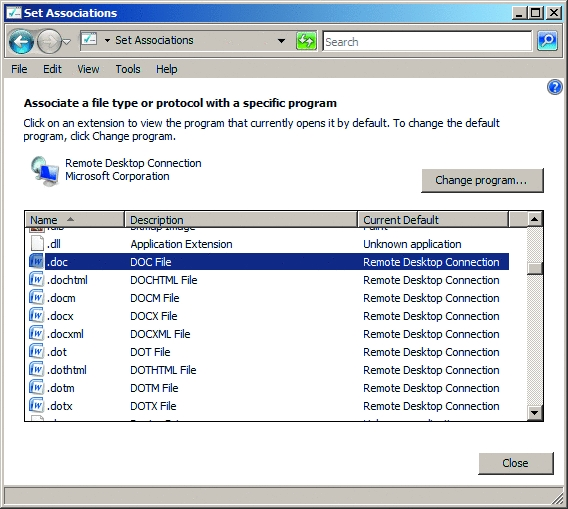Viewport: 568px width, 509px height.
Task: Click the DOC File description
Action: (x=151, y=262)
